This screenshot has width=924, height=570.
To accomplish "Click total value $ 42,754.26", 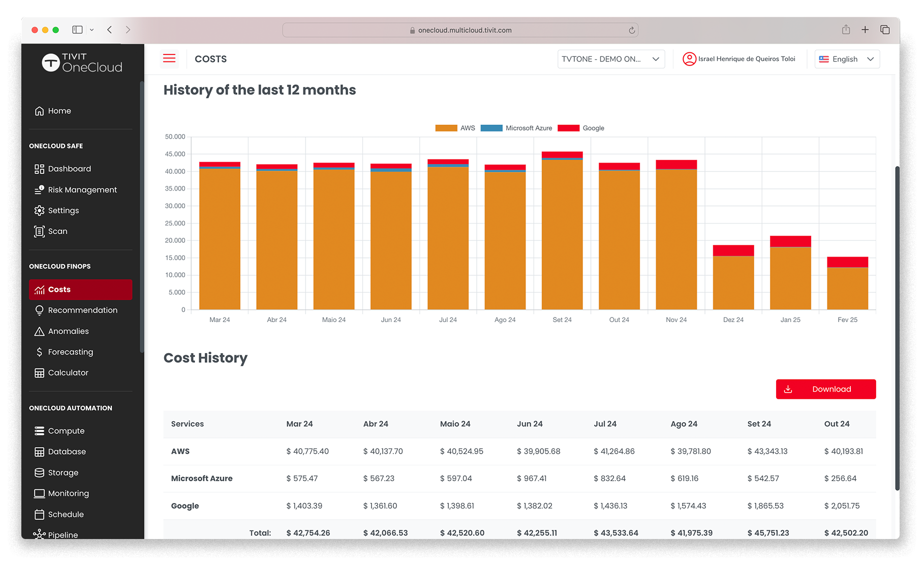I will (x=308, y=533).
